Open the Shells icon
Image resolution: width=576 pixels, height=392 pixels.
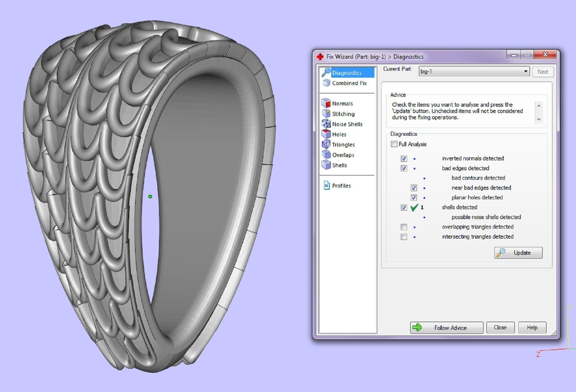click(x=326, y=165)
